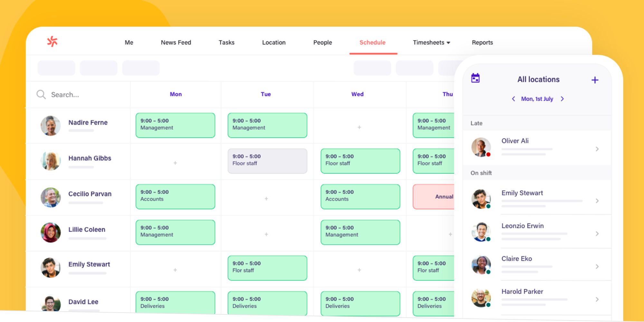Click Emily Stewart's avatar in schedule list
This screenshot has width=644, height=322.
[51, 267]
